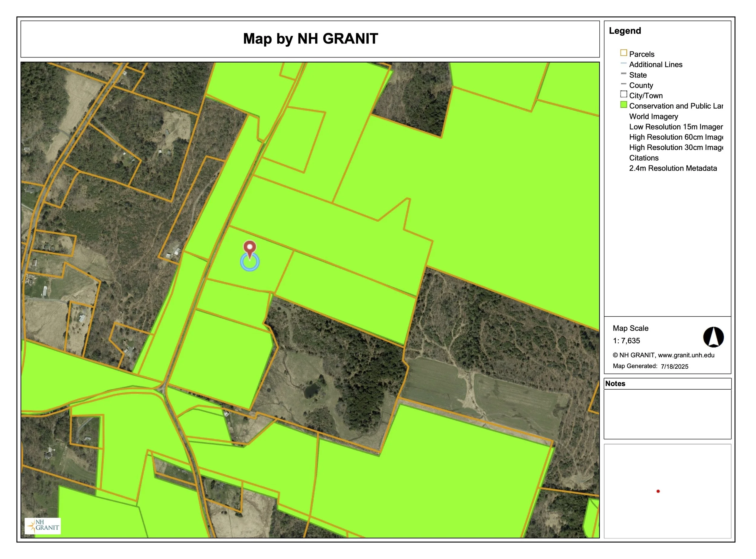The height and width of the screenshot is (559, 756).
Task: Click the State line legend symbol
Action: tap(624, 74)
